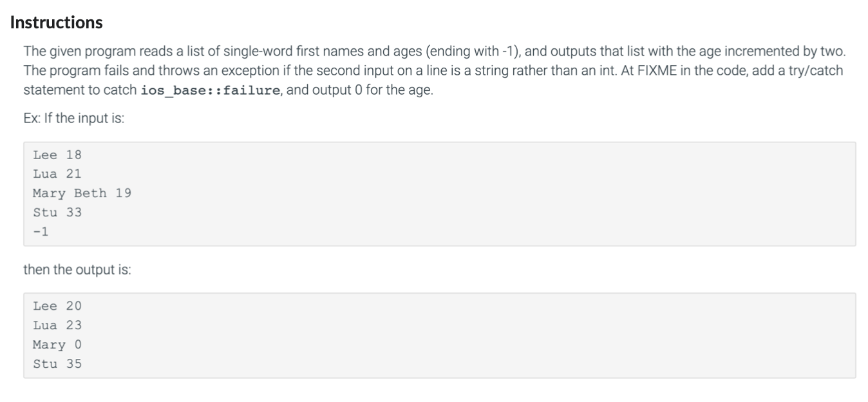Screen dimensions: 868x402
Task: Click the "-1" terminating input line
Action: click(41, 232)
